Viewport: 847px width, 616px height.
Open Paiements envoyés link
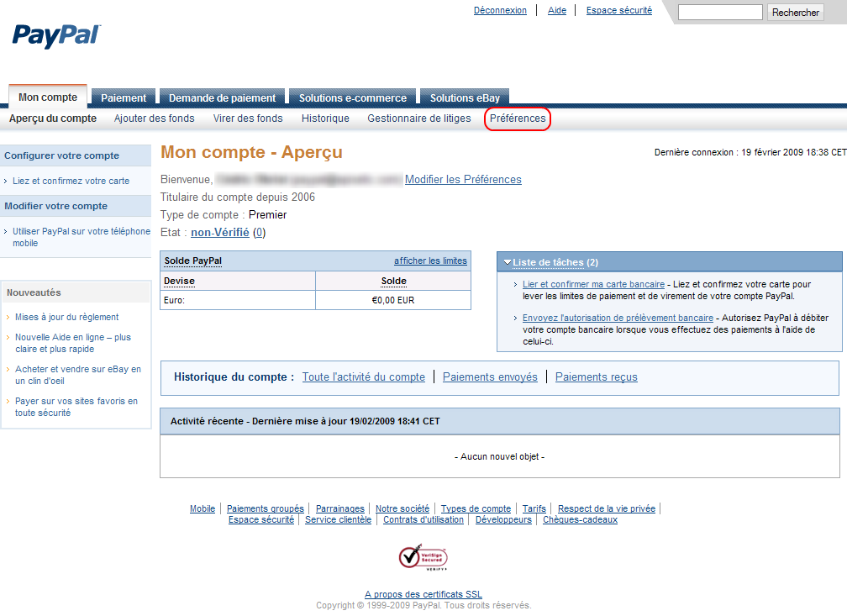[490, 377]
